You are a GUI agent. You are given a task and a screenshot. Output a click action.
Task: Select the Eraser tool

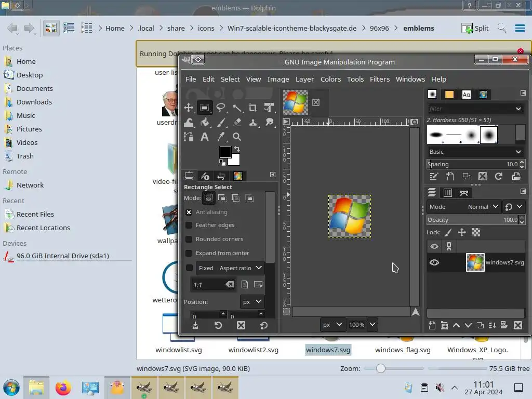[x=237, y=123]
